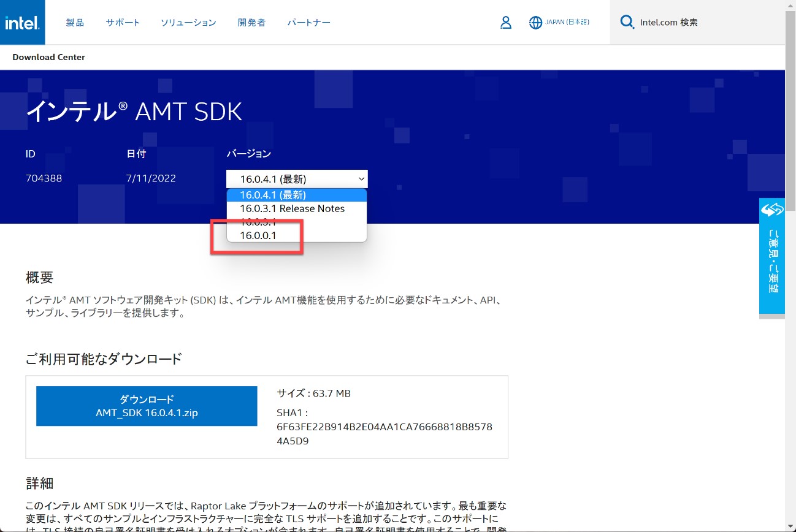Click the サイズ : 63.7 MB text

313,393
